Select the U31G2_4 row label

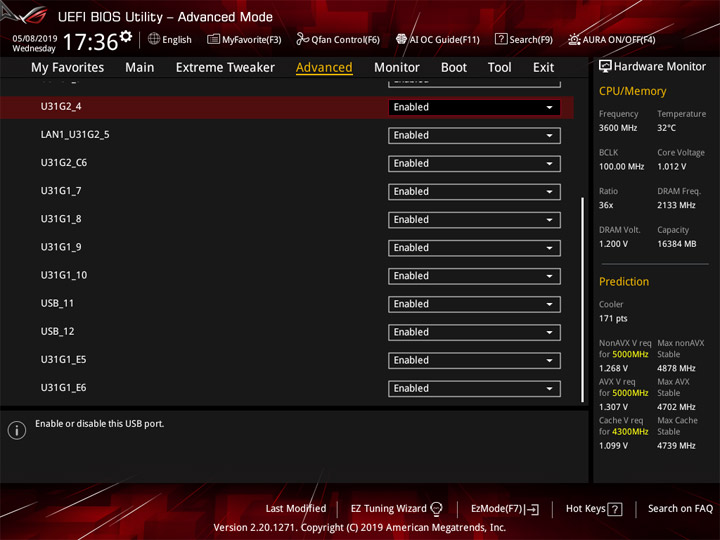click(61, 107)
